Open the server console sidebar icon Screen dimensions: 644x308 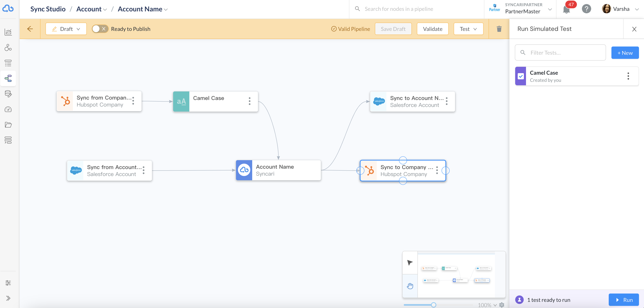(8, 140)
